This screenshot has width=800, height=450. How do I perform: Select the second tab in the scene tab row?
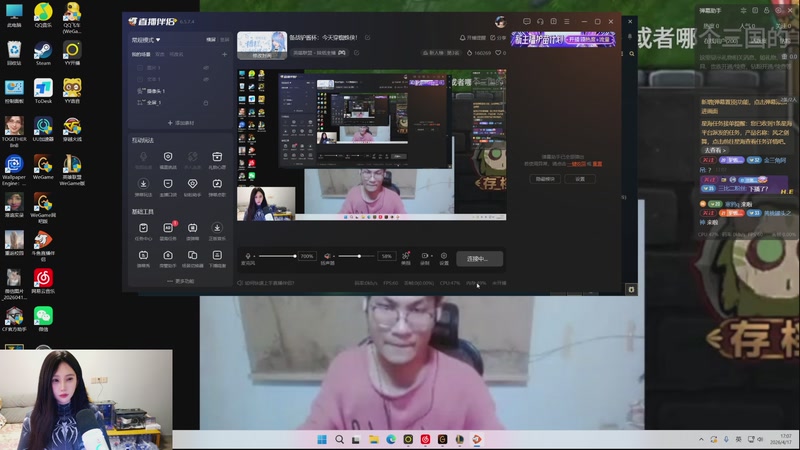coord(160,54)
